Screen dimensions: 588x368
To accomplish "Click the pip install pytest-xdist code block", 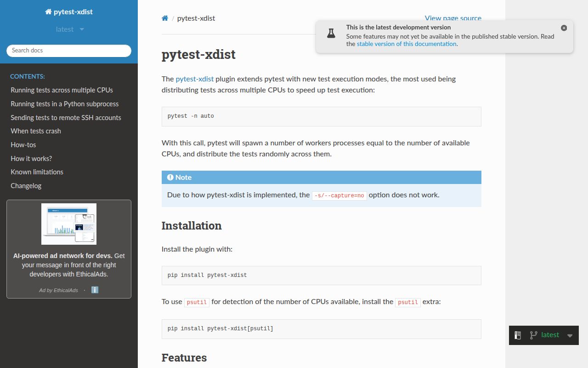I will [322, 276].
